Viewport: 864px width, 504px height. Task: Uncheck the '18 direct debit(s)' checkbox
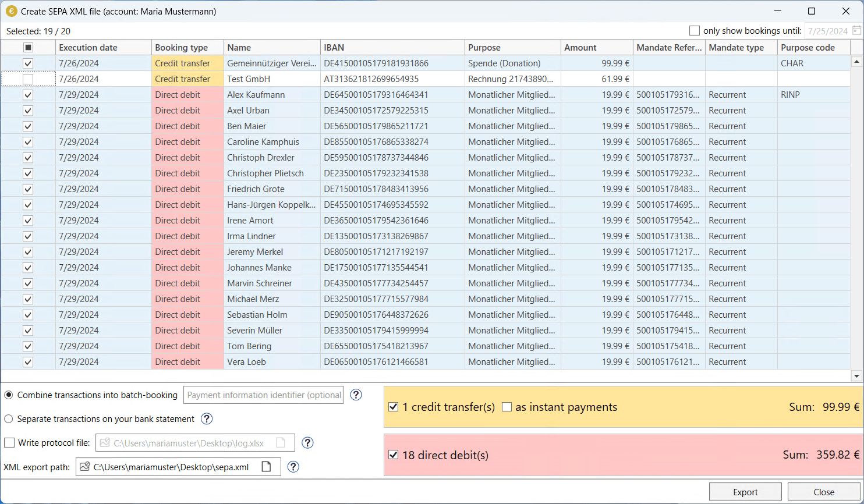(393, 455)
